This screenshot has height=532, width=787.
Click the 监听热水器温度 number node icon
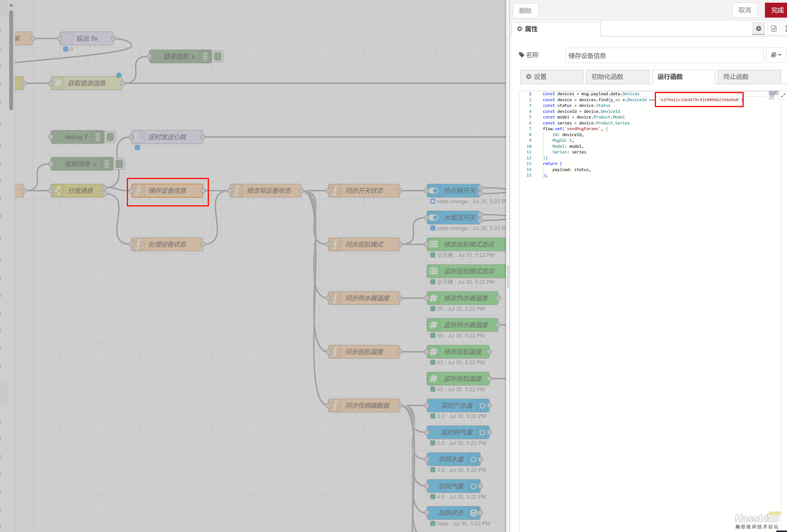(x=434, y=325)
